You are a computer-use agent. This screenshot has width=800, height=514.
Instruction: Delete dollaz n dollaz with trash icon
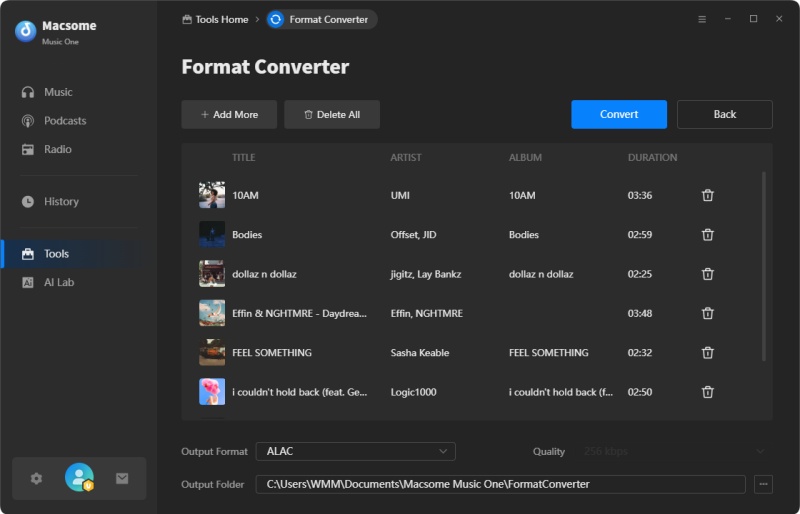708,274
